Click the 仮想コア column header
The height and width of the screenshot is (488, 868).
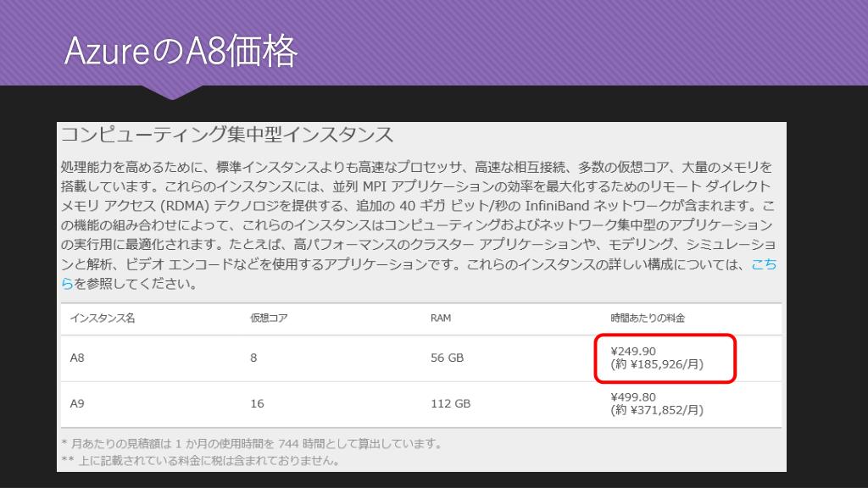[x=269, y=319]
